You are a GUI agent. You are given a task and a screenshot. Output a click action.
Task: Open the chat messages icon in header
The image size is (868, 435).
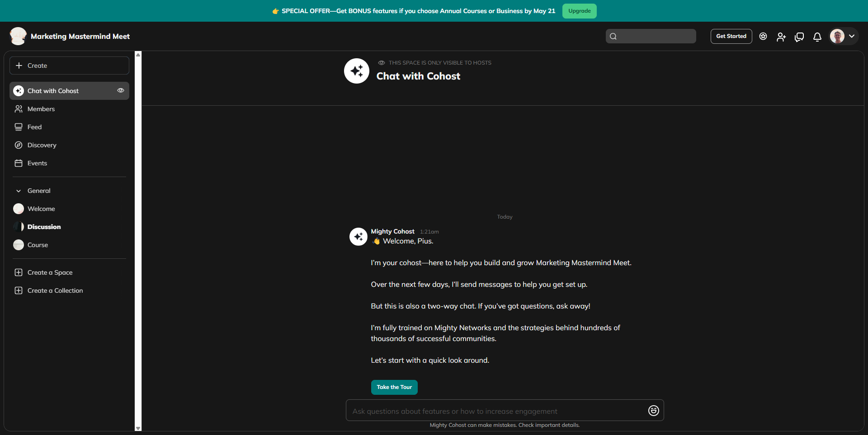pos(799,37)
